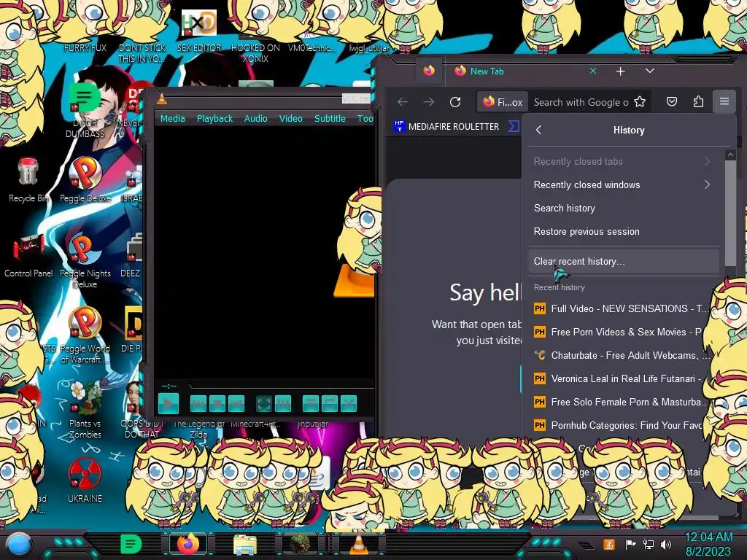The height and width of the screenshot is (560, 747).
Task: Open Peggle Nights Deluxe desktop shortcut
Action: pyautogui.click(x=85, y=261)
